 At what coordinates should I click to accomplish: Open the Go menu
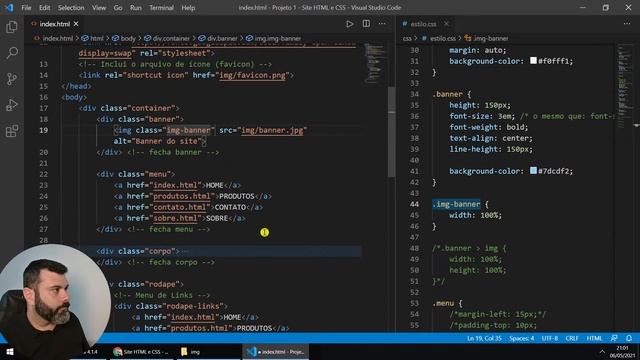pos(118,8)
